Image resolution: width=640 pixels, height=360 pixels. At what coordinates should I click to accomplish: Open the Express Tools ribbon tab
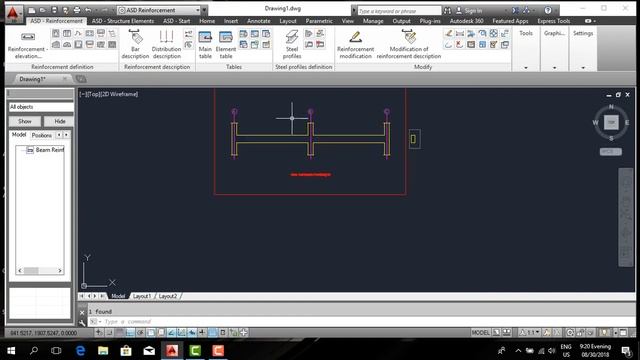(553, 21)
